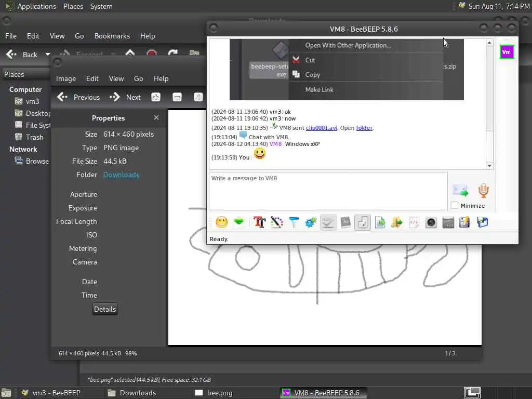This screenshot has width=532, height=399.
Task: Click the screenshot thumbnail image in chat
Action: 347,70
